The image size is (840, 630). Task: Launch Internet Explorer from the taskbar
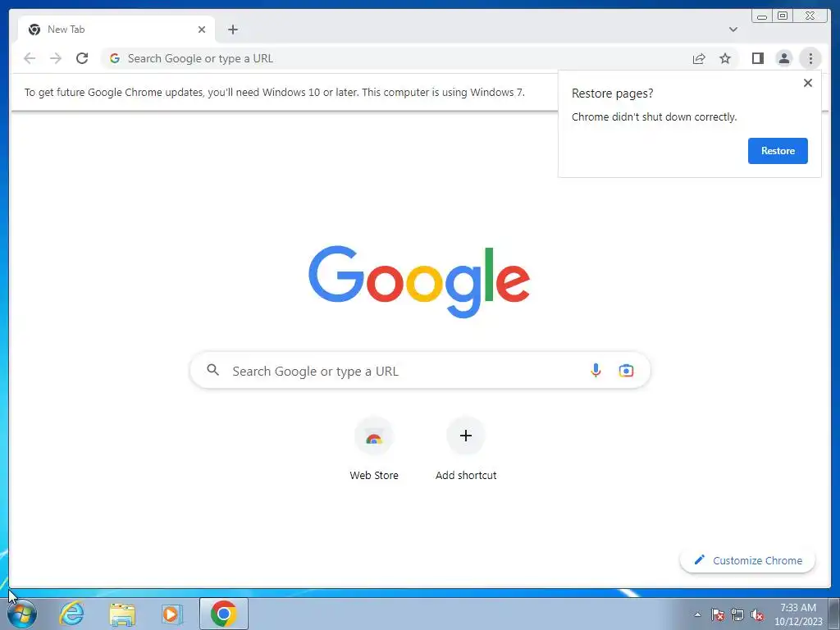point(72,614)
